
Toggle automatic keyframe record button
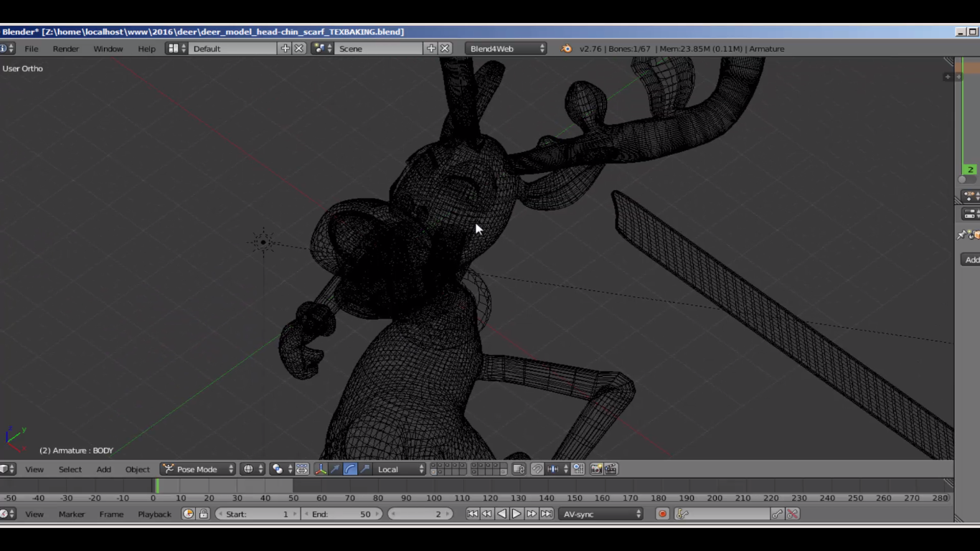pos(662,514)
